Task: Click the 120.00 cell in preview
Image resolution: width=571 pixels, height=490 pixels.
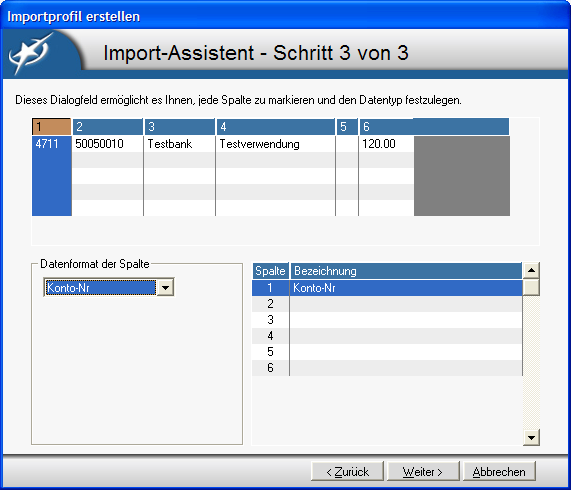Action: coord(386,144)
